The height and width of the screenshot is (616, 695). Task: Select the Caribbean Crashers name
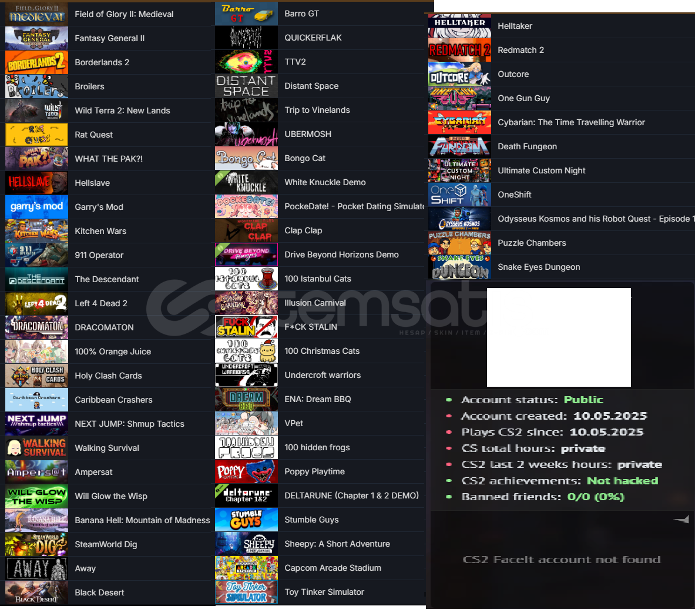pos(113,400)
